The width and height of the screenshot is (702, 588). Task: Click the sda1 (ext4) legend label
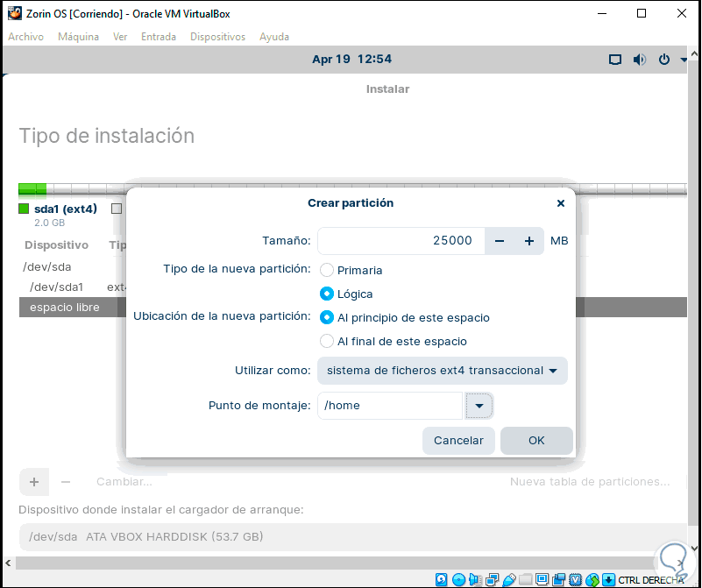coord(66,209)
